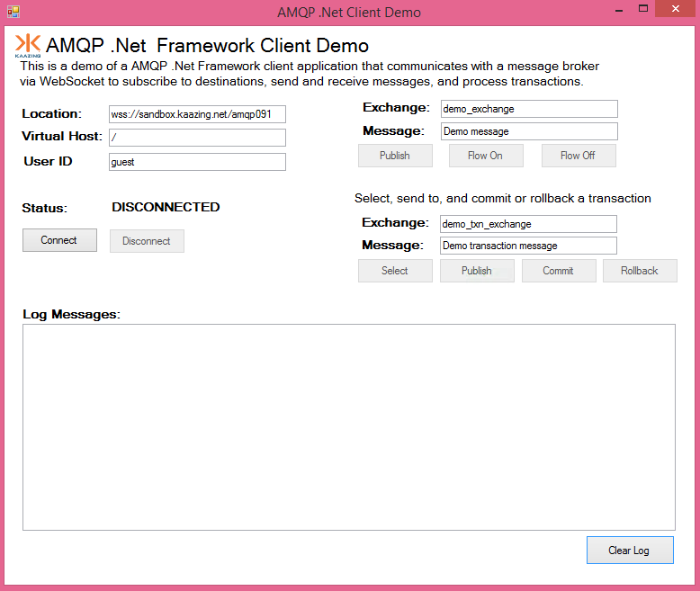Click the DISCONNECTED status text

coord(166,207)
